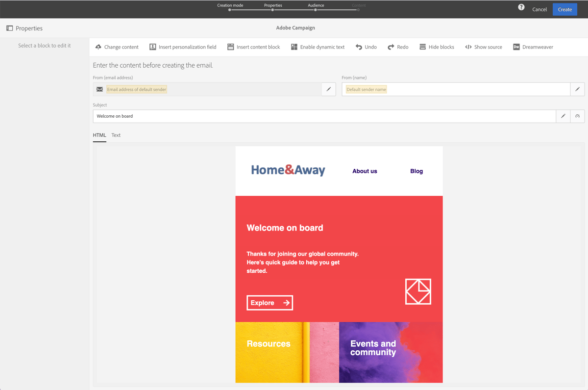Hide blocks in the editor
588x390 pixels.
(436, 47)
